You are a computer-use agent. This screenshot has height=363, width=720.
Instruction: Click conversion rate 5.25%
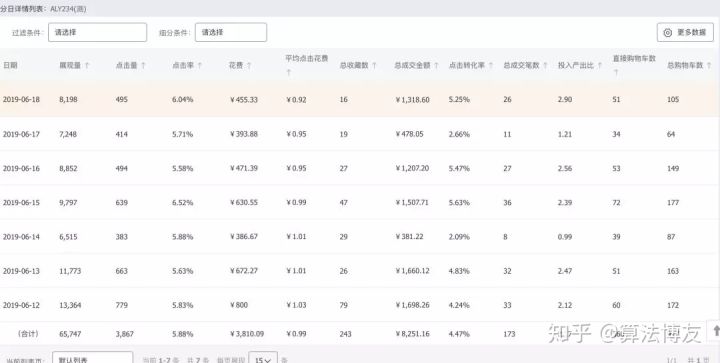[x=459, y=100]
